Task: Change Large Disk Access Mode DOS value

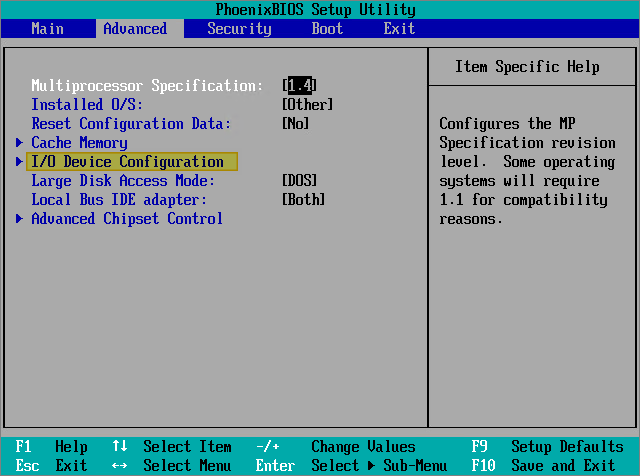Action: coord(300,181)
